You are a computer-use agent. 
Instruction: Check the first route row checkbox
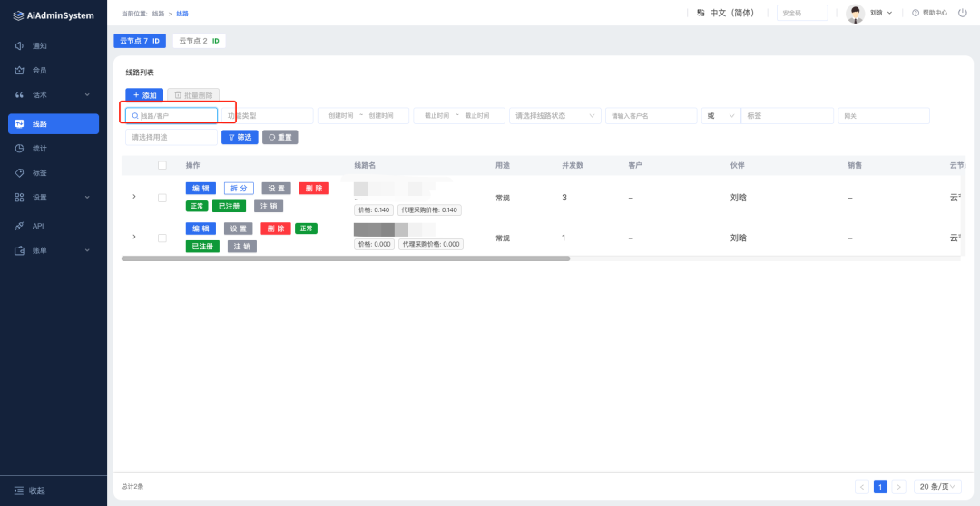pyautogui.click(x=162, y=197)
